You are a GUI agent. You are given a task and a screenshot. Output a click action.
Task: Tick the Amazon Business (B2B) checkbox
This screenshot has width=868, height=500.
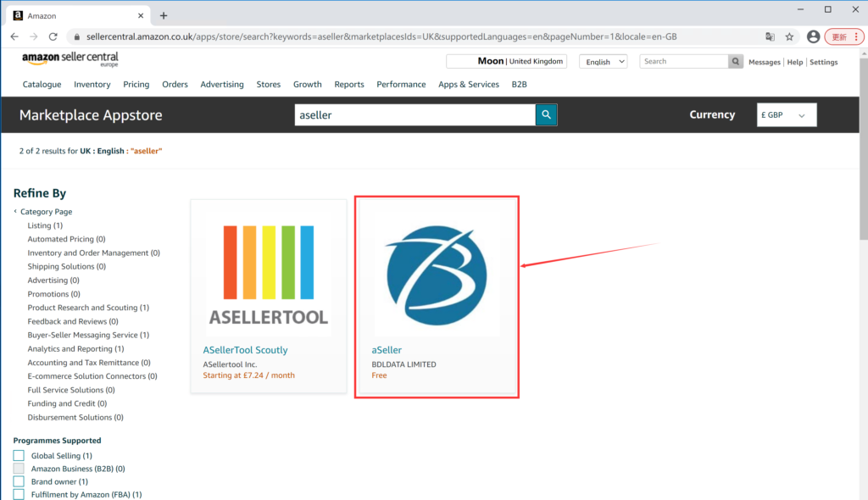(19, 469)
